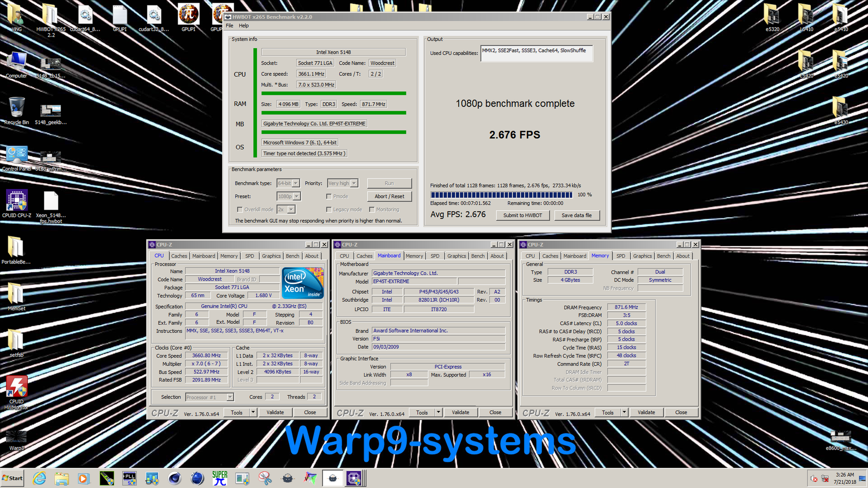Screen dimensions: 868x488
Task: Click Validate in CPU-Z CPU window
Action: click(275, 413)
